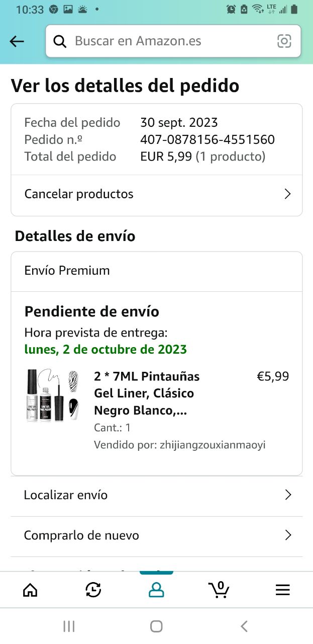This screenshot has width=313, height=644.
Task: Choose Comprarlo de nuevo option
Action: [81, 535]
